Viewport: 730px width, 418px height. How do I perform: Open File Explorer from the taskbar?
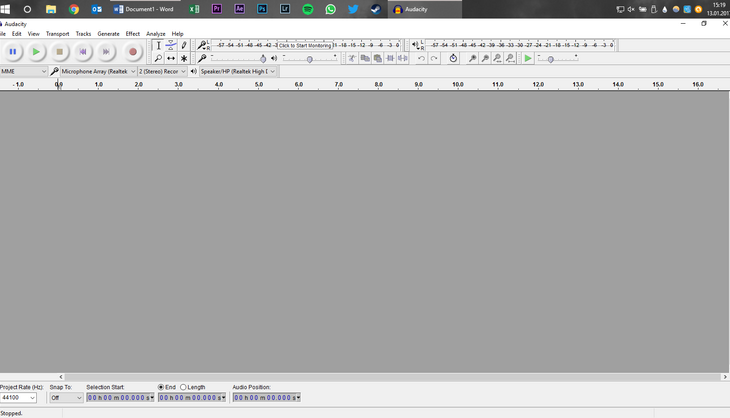coord(51,9)
